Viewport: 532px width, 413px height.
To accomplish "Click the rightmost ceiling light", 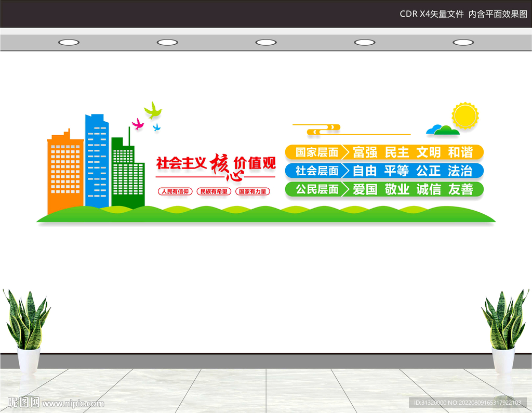I will (463, 43).
